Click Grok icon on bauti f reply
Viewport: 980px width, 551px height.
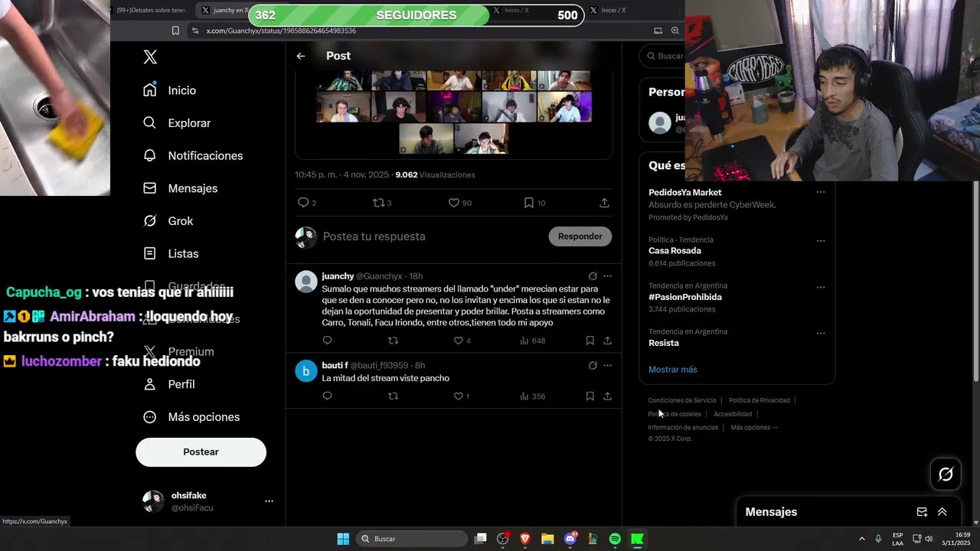(593, 366)
